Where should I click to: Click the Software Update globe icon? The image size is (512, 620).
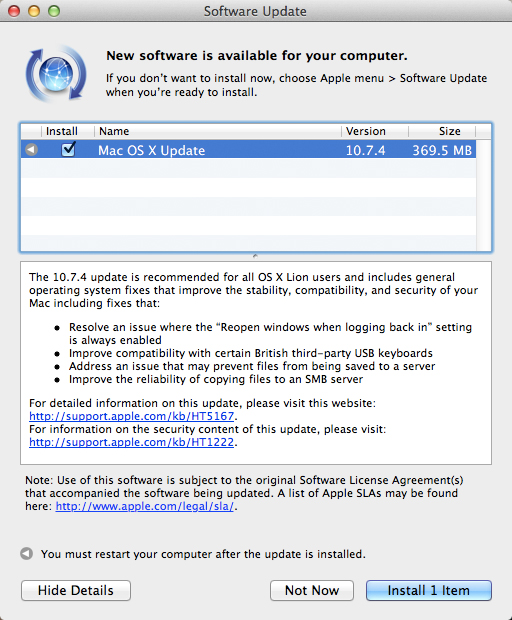pos(56,74)
